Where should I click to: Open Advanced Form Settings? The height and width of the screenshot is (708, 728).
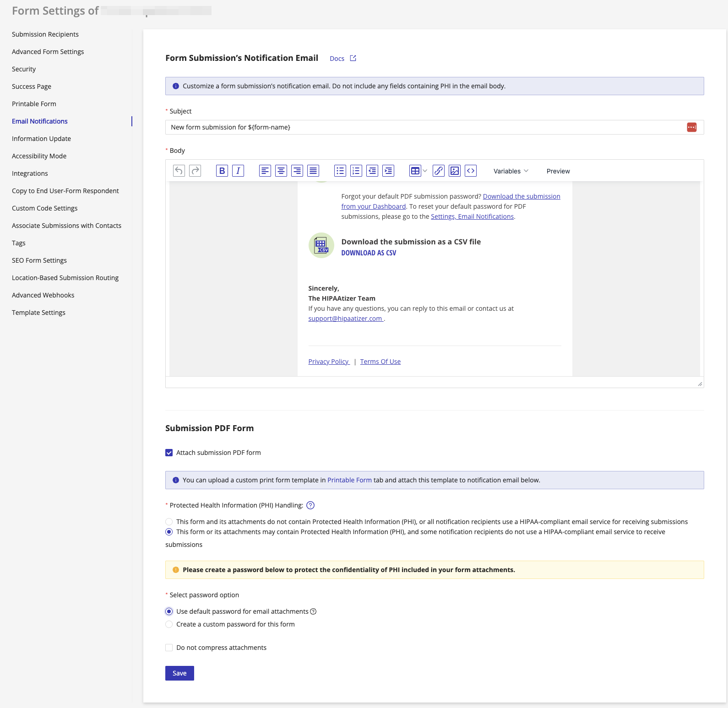click(x=48, y=52)
